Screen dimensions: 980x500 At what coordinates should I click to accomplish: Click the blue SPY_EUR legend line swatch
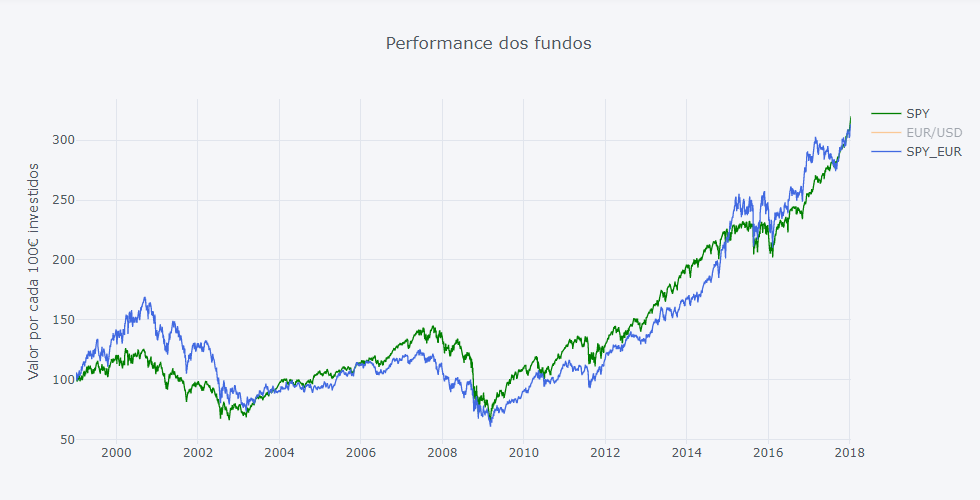click(886, 152)
